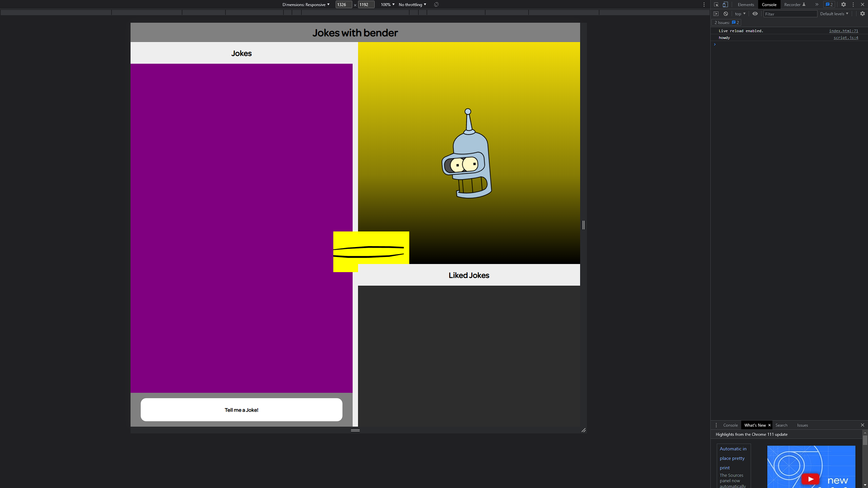
Task: Open the index.html:71 source link
Action: coord(844,31)
